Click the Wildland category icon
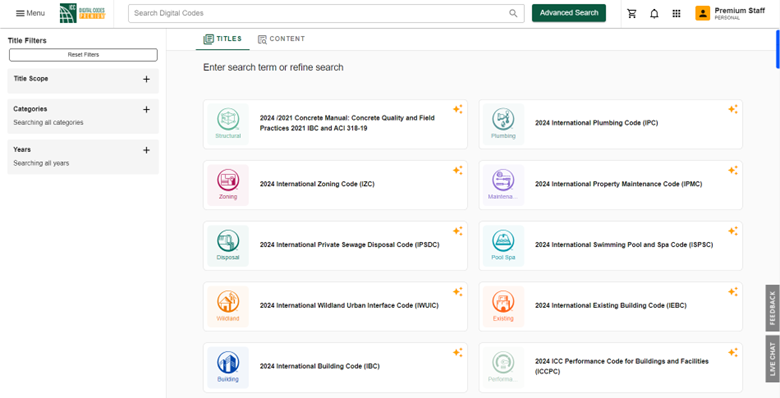Viewport: 780px width, 398px height. (x=228, y=306)
